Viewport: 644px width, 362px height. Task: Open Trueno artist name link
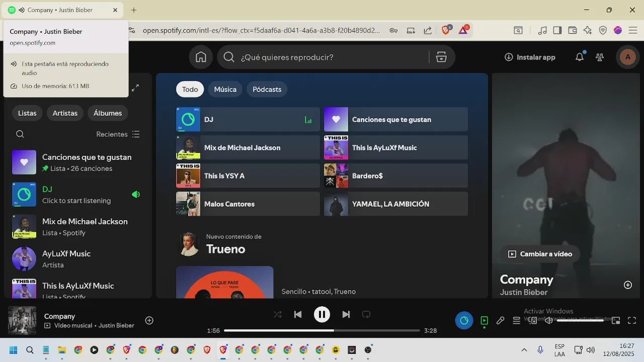pyautogui.click(x=226, y=249)
